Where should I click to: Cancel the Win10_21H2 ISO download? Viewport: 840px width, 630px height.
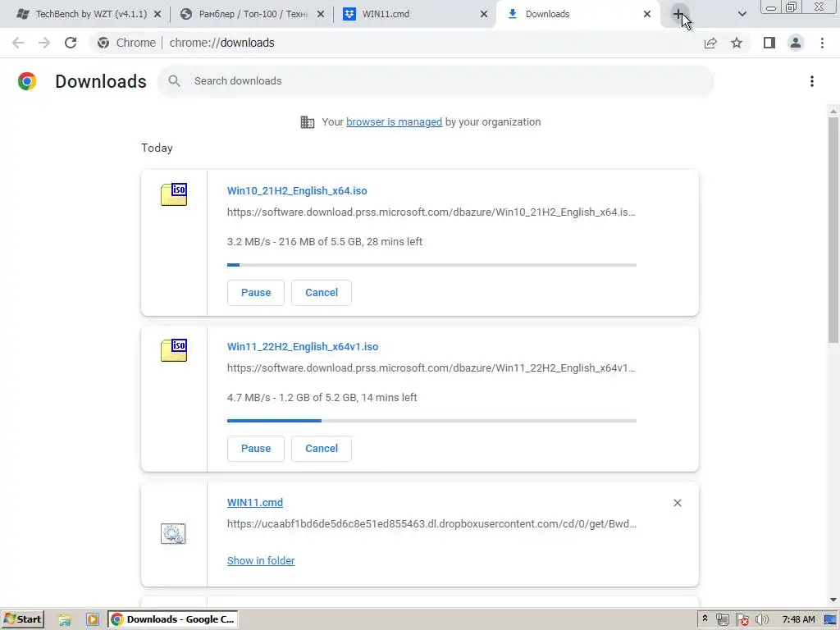coord(322,293)
